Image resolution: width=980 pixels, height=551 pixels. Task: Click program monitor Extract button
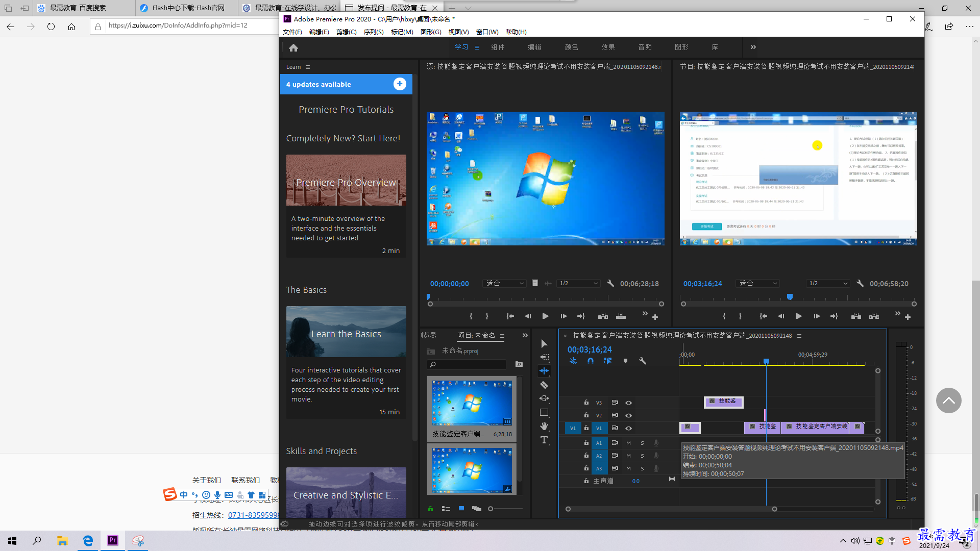[x=874, y=316]
